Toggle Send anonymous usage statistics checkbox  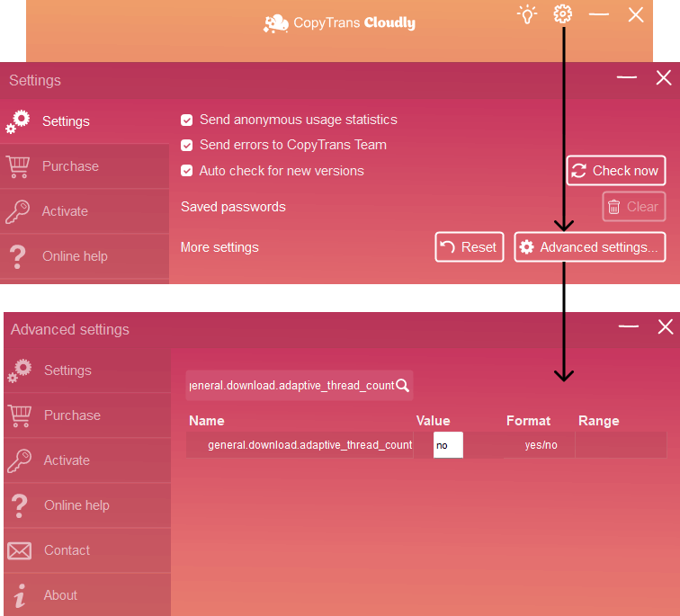pyautogui.click(x=186, y=121)
